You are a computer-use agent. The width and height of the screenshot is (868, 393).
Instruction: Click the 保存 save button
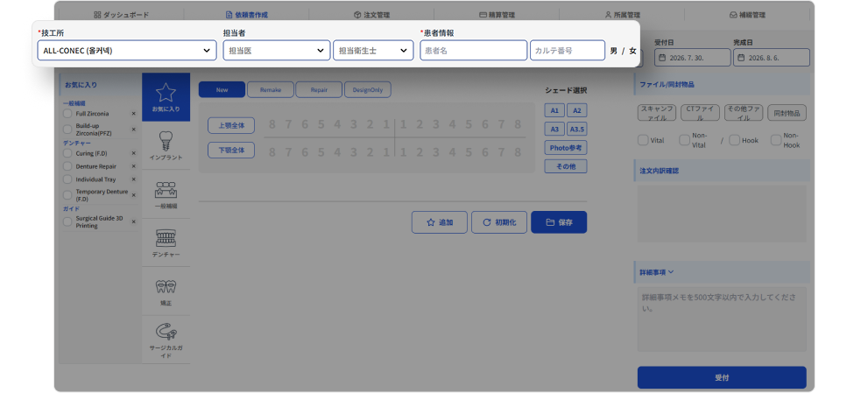pos(559,222)
